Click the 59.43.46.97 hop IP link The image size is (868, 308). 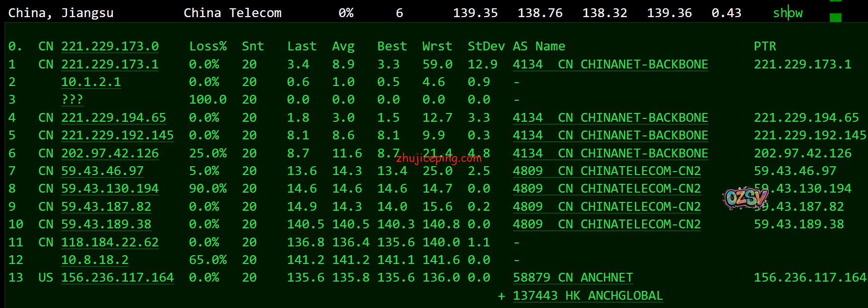coord(102,171)
